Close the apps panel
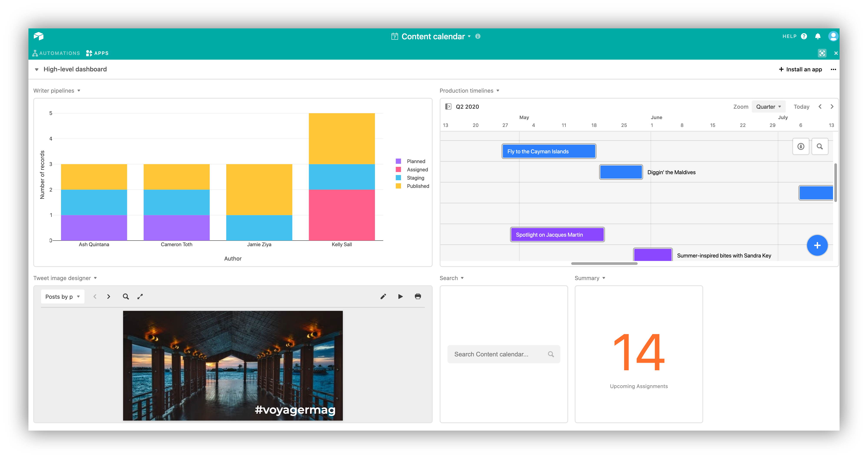868x459 pixels. [836, 53]
